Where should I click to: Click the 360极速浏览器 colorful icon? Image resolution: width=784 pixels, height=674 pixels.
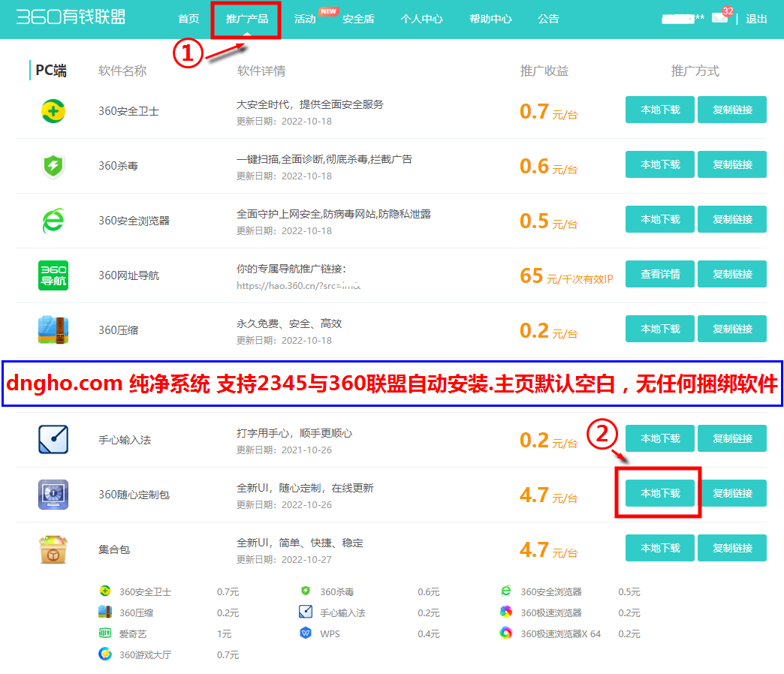click(506, 612)
